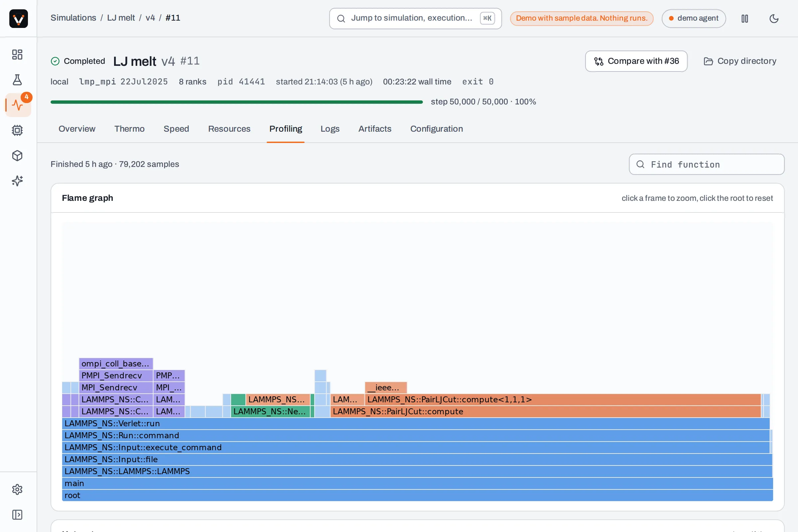Switch to the Overview tab
Viewport: 798px width, 532px height.
click(x=77, y=129)
